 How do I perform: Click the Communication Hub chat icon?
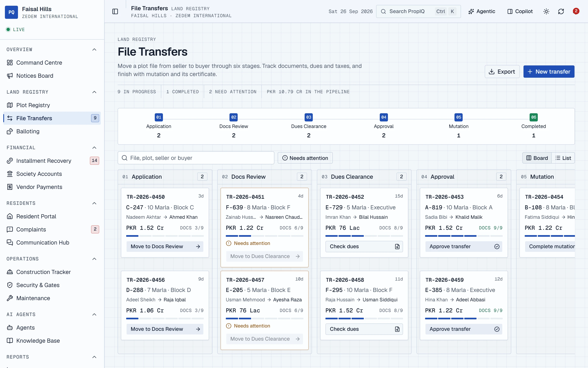10,242
